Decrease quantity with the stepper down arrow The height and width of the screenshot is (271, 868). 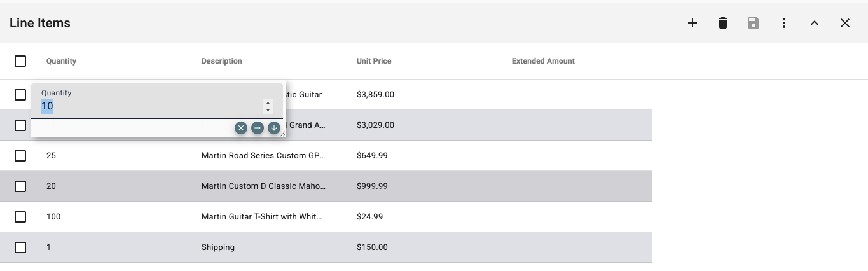pos(268,110)
